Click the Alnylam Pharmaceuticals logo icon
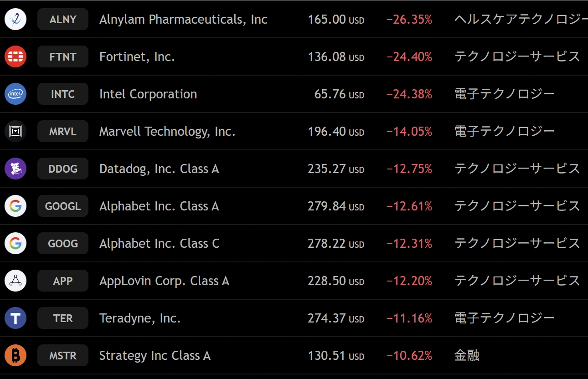Image resolution: width=588 pixels, height=379 pixels. (15, 19)
